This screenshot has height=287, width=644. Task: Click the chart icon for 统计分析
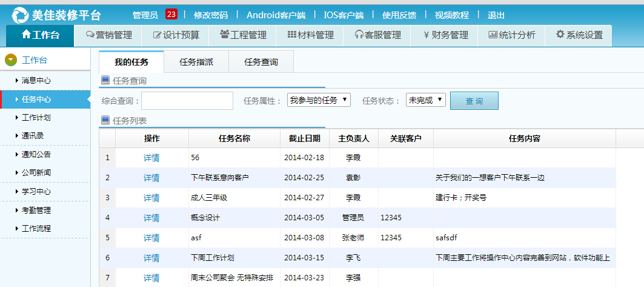point(493,35)
